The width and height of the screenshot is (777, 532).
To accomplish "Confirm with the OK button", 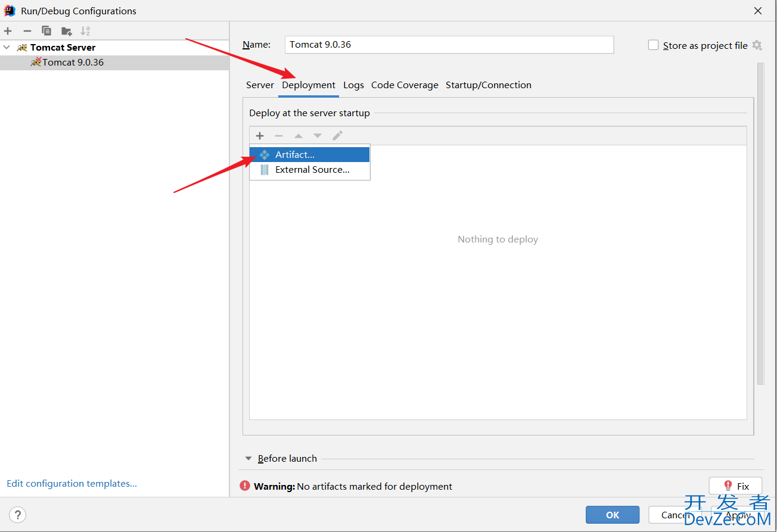I will pyautogui.click(x=613, y=515).
